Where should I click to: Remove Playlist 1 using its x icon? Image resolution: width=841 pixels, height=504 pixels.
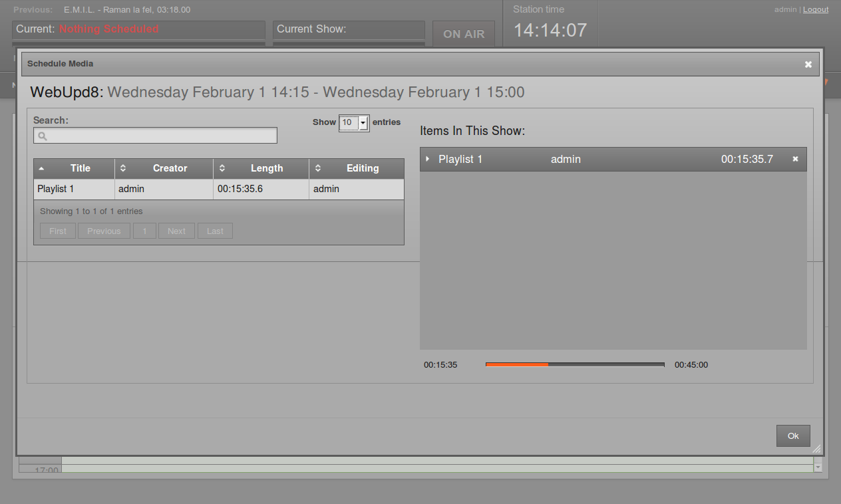point(795,159)
